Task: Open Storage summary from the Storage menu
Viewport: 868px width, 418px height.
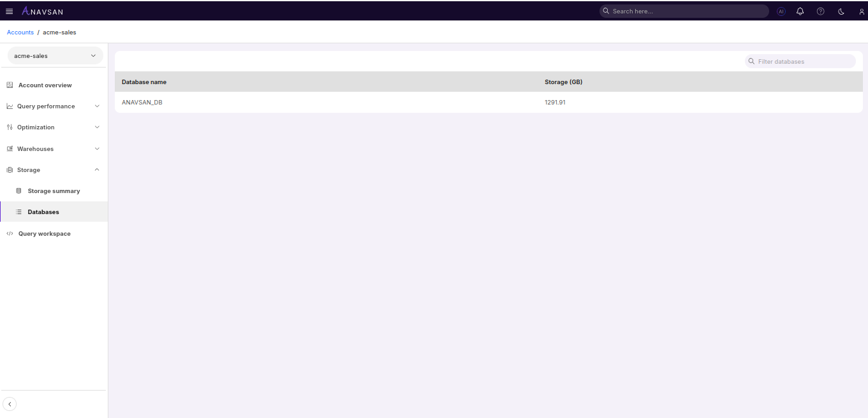Action: 54,191
